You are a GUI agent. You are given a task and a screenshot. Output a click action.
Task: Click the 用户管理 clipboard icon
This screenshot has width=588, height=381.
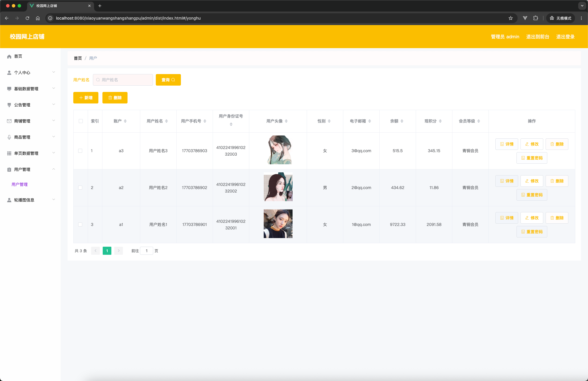[x=9, y=169]
